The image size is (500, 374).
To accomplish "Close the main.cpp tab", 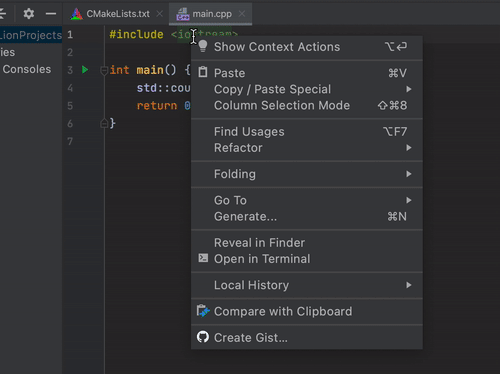I will click(242, 14).
